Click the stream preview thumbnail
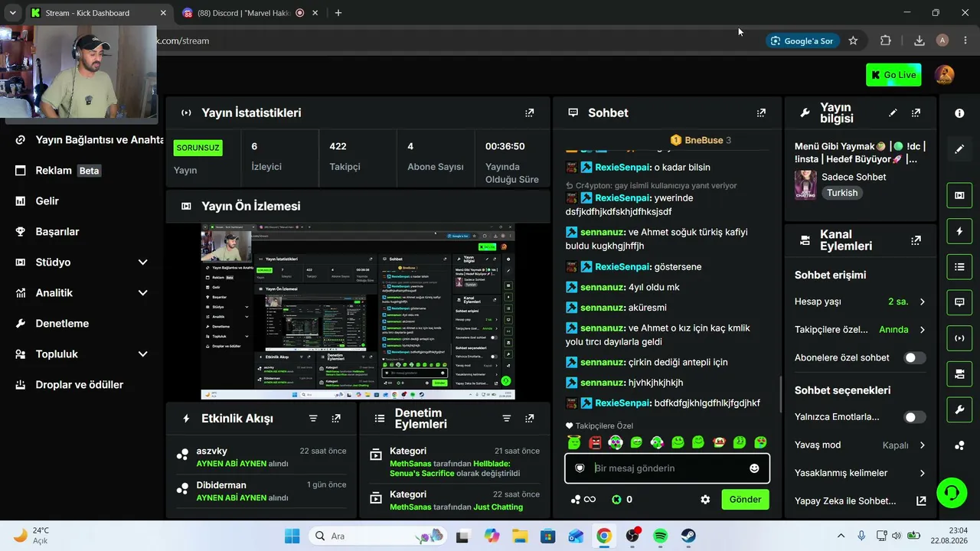 [358, 311]
